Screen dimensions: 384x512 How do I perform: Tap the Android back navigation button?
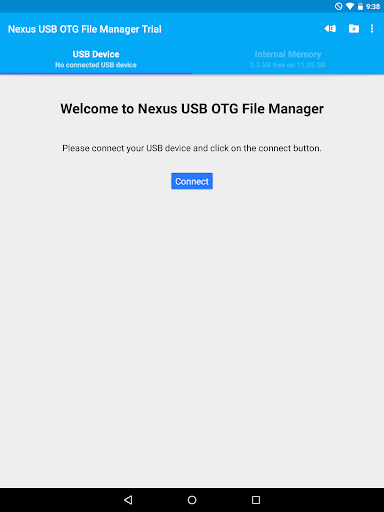(x=128, y=500)
